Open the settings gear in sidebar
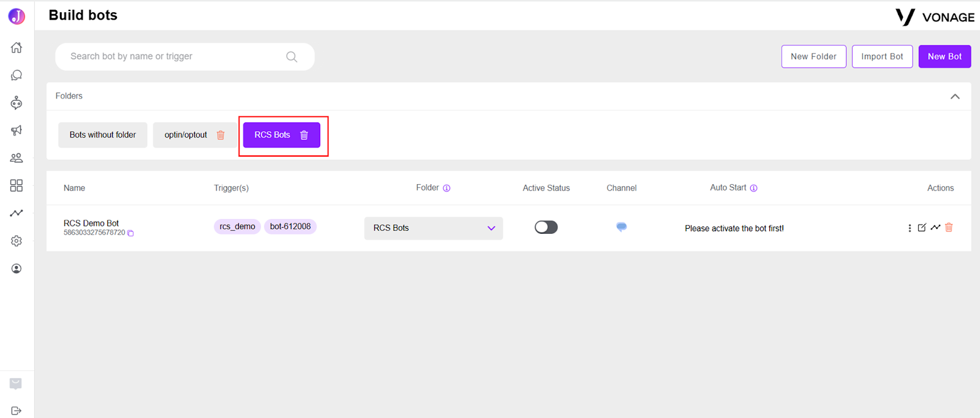The image size is (980, 418). 17,241
